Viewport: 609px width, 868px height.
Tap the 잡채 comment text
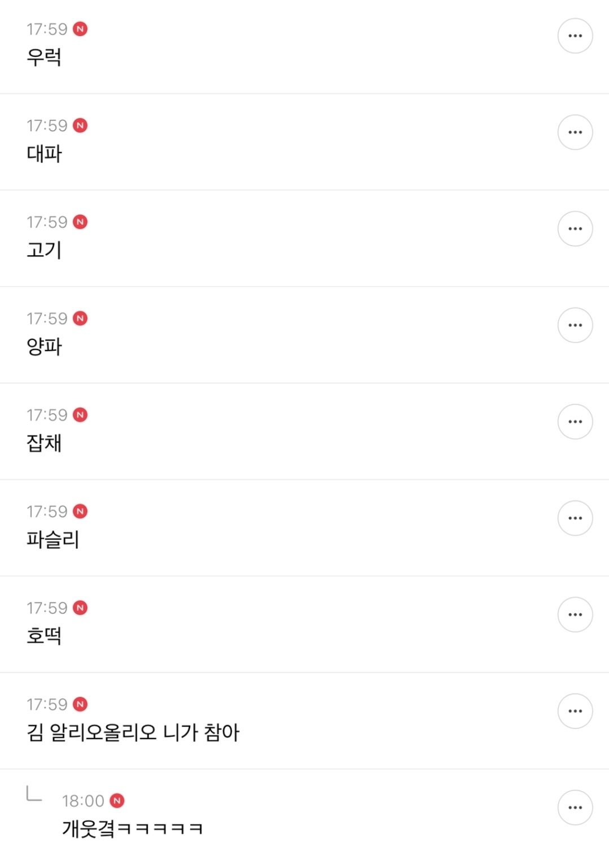44,443
